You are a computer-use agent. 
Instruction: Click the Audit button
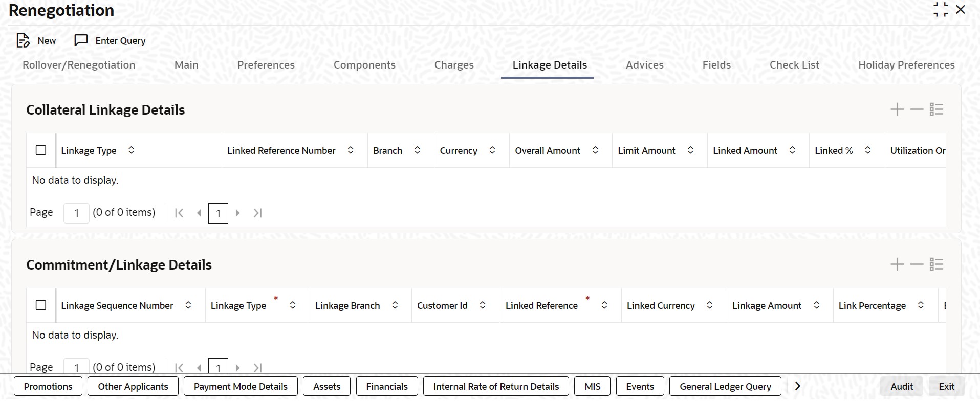(902, 386)
